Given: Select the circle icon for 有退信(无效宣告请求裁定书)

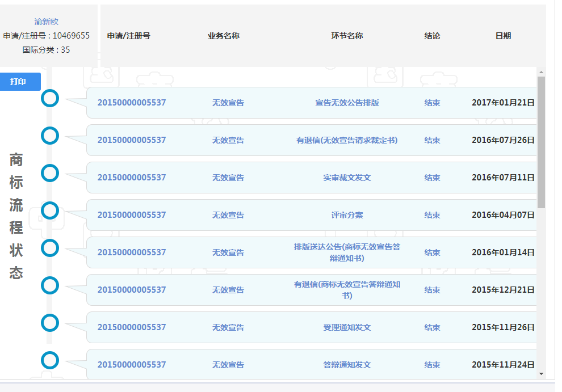Looking at the screenshot, I should (50, 136).
